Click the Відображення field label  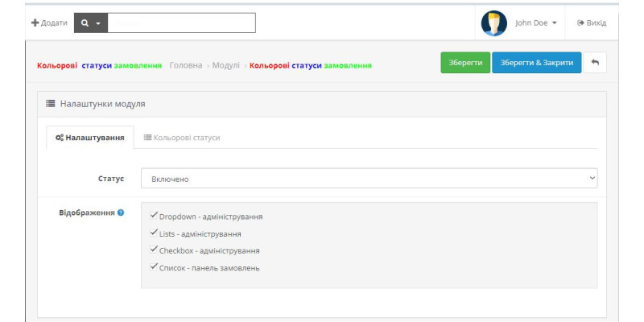point(87,213)
